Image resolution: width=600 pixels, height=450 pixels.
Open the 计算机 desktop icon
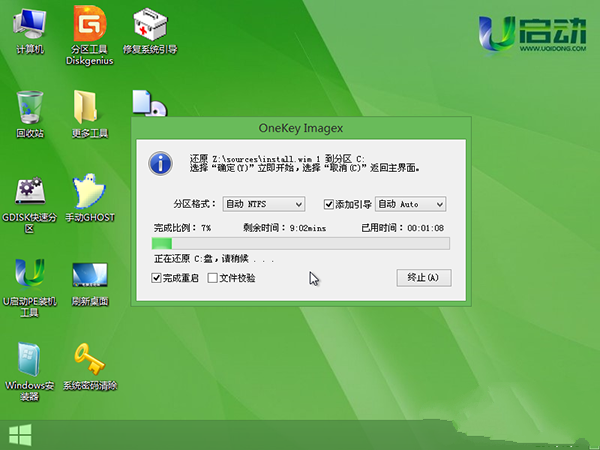click(x=28, y=27)
